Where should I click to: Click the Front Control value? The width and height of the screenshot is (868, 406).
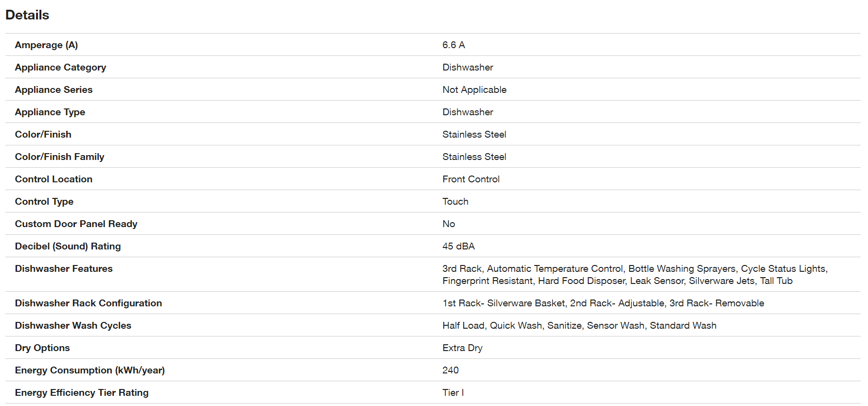(x=470, y=179)
